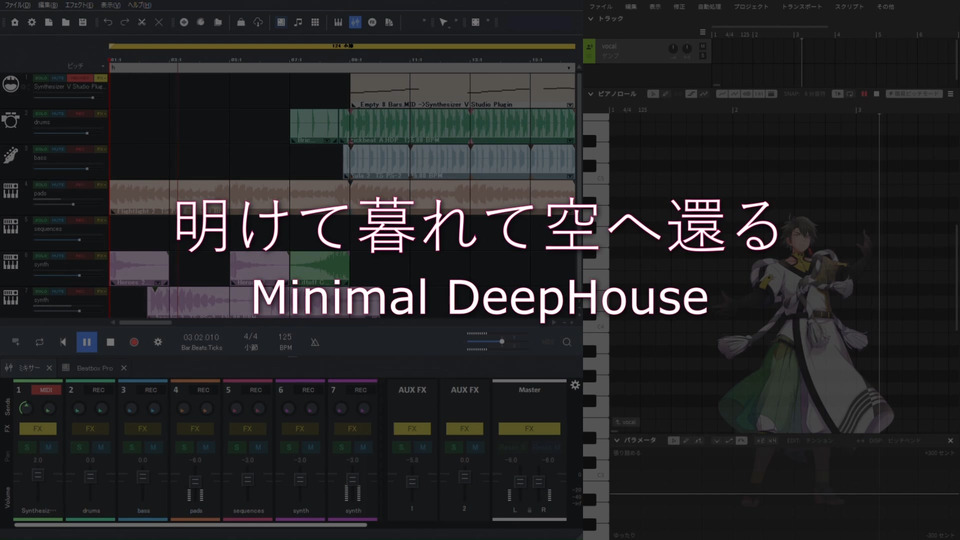Click the bass track guitar icon
Image resolution: width=960 pixels, height=540 pixels.
click(10, 156)
